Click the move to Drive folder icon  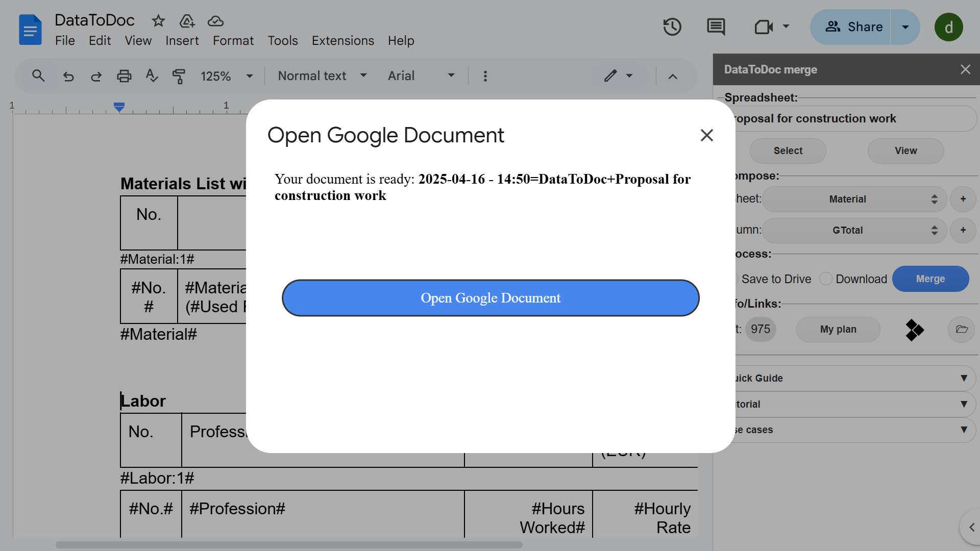187,21
